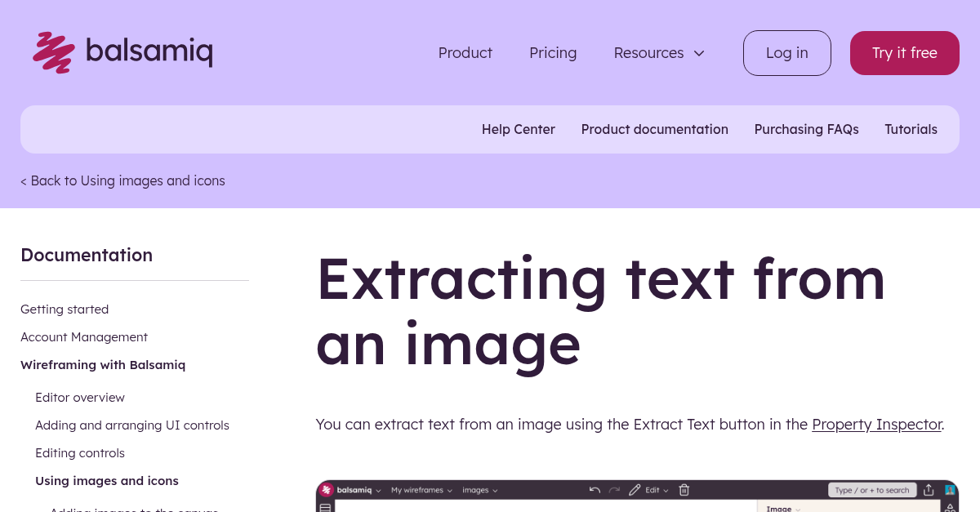This screenshot has height=512, width=980.
Task: Open Product documentation in help bar
Action: [654, 129]
